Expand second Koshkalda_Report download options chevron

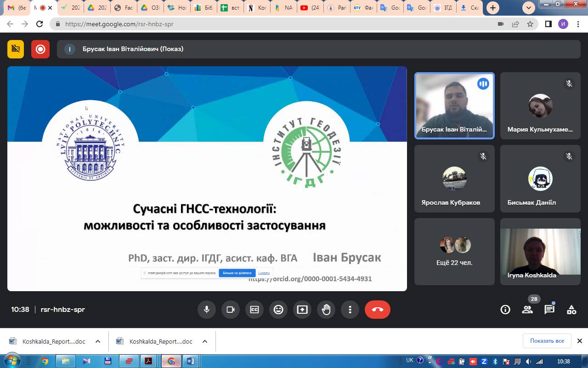point(205,341)
